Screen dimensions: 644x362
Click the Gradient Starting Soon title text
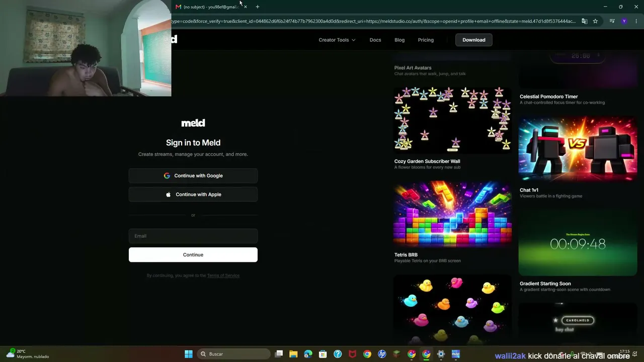(x=545, y=284)
